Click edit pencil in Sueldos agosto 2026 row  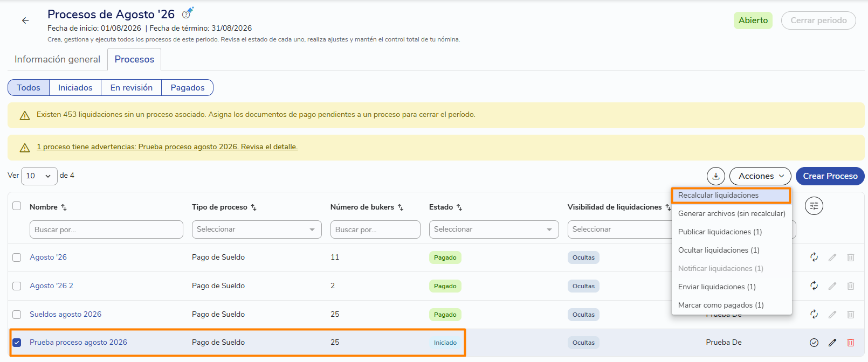click(x=832, y=315)
